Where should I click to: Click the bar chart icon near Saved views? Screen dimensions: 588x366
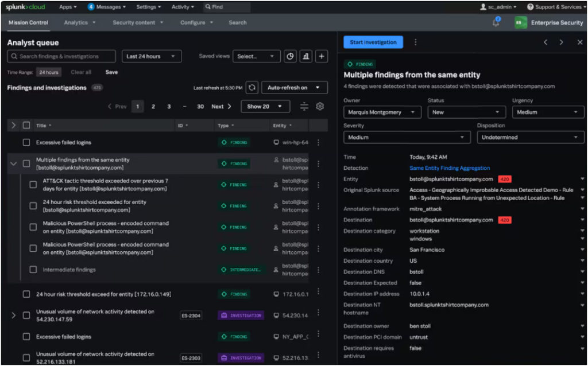(x=305, y=56)
